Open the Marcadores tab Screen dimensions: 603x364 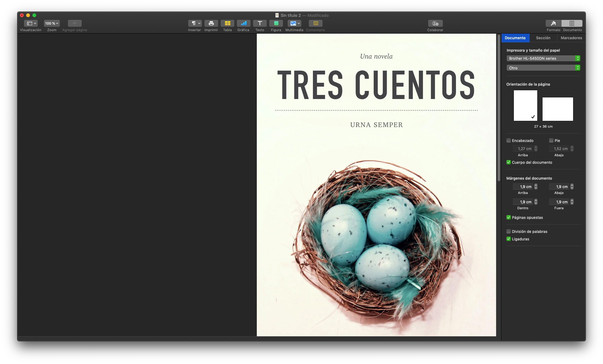click(x=571, y=38)
